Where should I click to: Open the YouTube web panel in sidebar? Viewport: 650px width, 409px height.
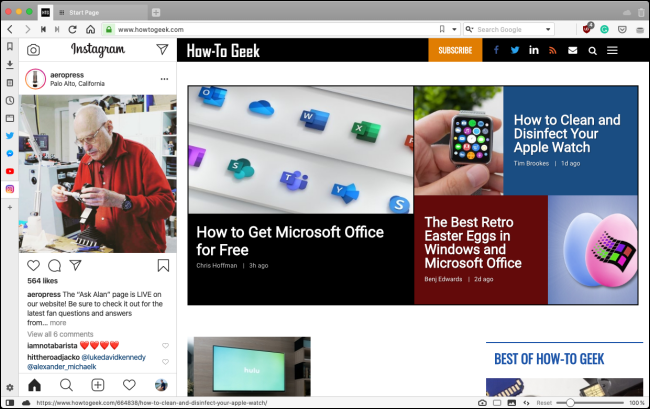pyautogui.click(x=9, y=171)
